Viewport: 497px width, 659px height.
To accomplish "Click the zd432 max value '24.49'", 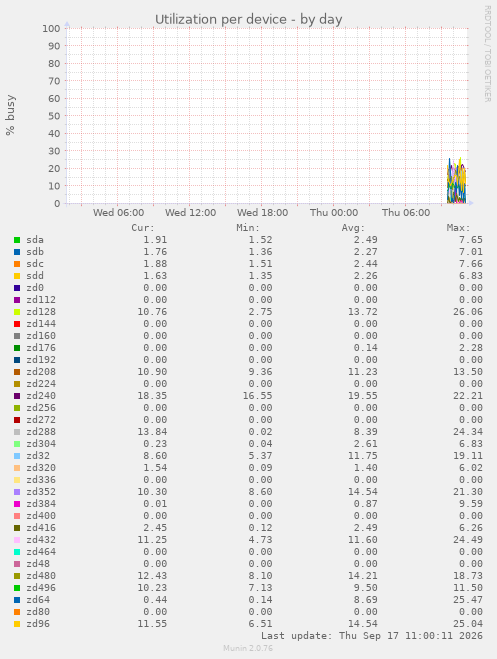I will (468, 540).
